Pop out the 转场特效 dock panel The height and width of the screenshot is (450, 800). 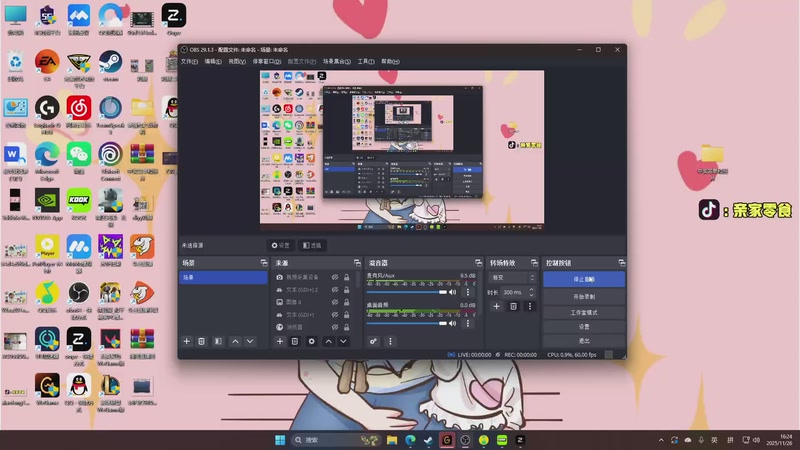[534, 263]
